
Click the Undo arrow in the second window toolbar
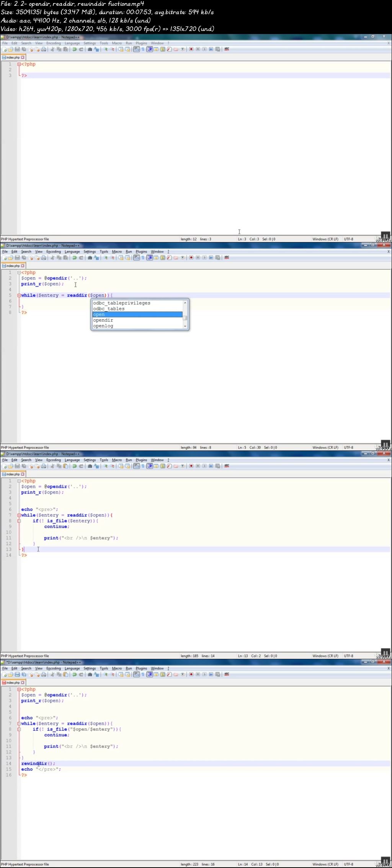pos(74,257)
